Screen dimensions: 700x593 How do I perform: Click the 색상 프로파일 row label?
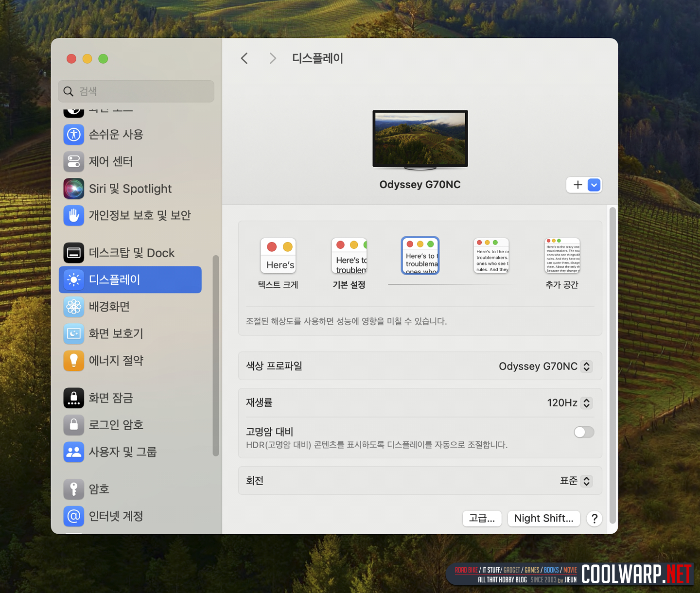coord(274,366)
